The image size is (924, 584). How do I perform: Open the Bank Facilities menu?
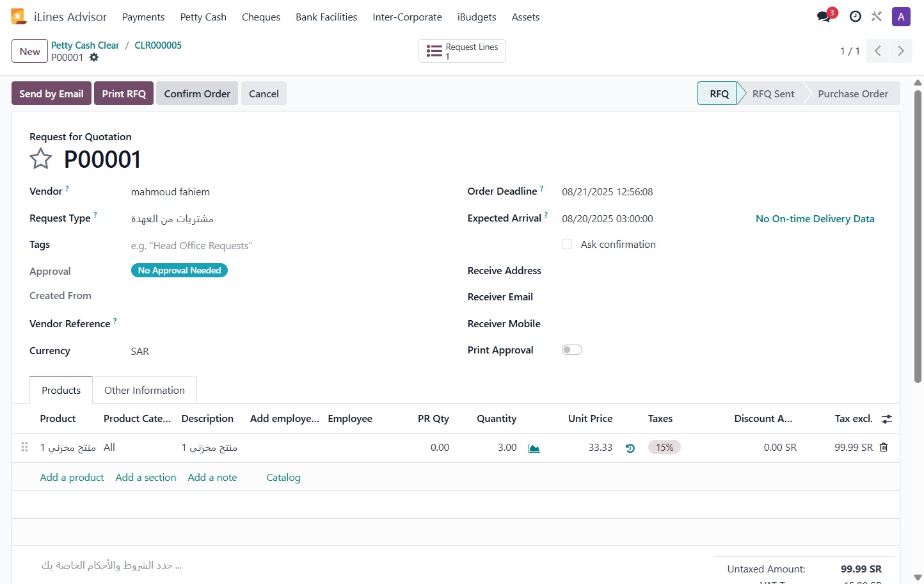[x=326, y=17]
